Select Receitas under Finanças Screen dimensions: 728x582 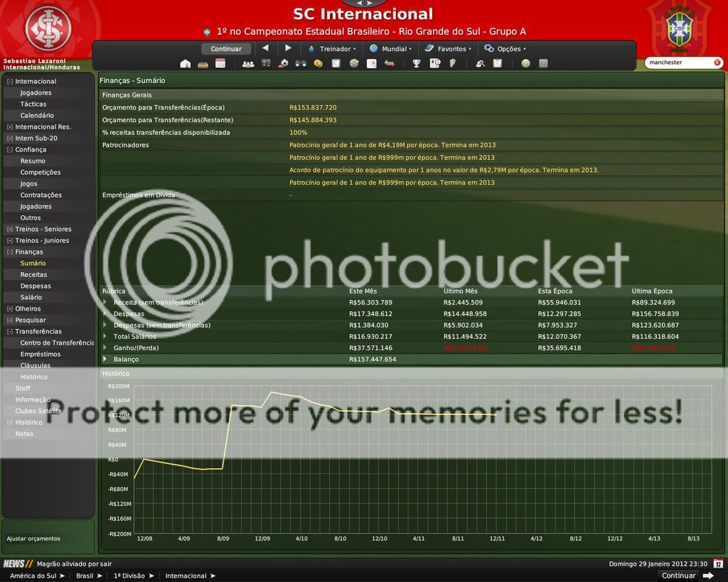33,274
